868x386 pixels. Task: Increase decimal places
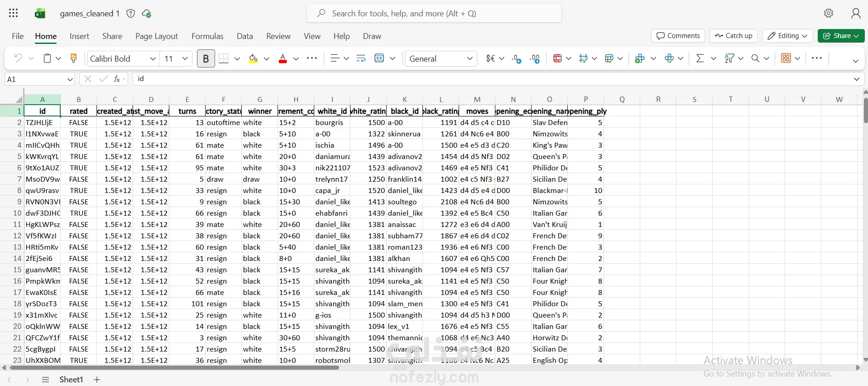pos(535,58)
